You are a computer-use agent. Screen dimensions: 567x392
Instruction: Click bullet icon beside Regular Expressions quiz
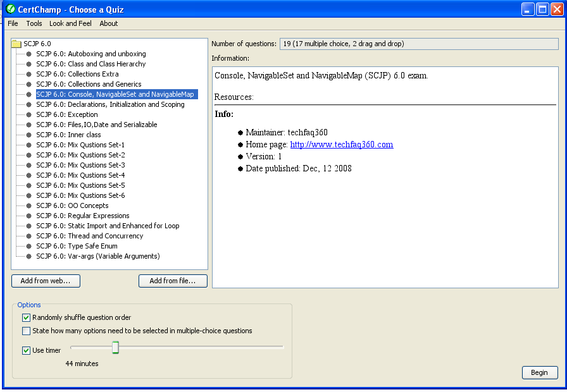pos(29,216)
